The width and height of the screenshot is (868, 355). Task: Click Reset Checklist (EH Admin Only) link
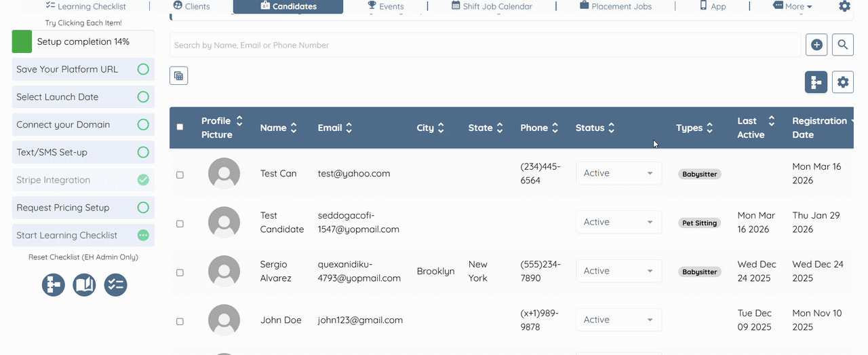tap(83, 257)
